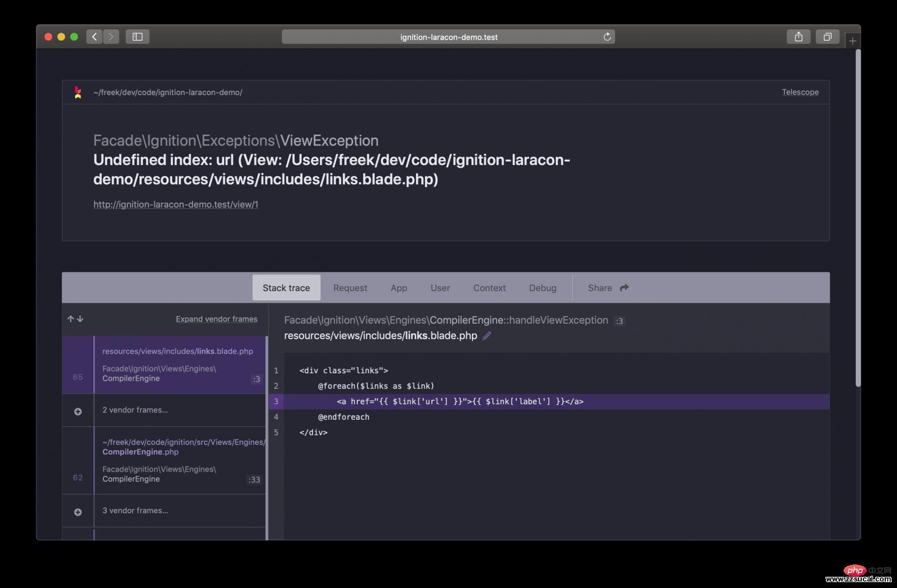Screen dimensions: 897x588
Task: Expand the 2 vendor frames plus icon
Action: click(x=78, y=411)
